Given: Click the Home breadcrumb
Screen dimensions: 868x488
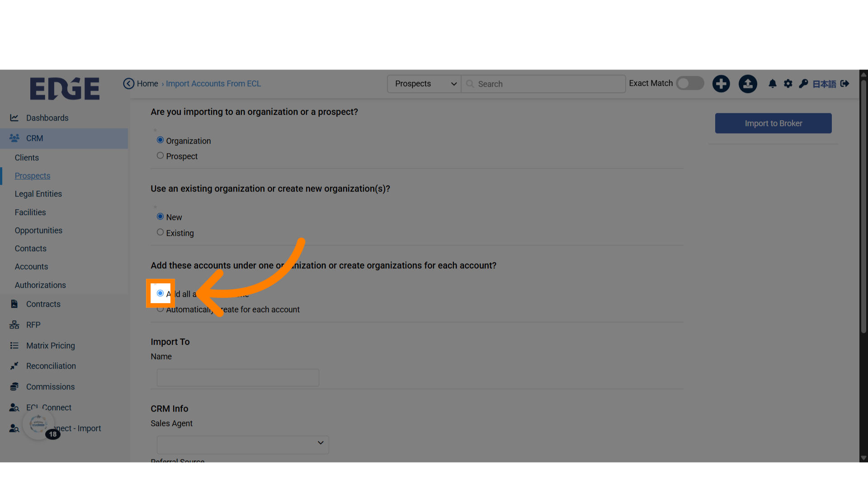Looking at the screenshot, I should point(147,84).
